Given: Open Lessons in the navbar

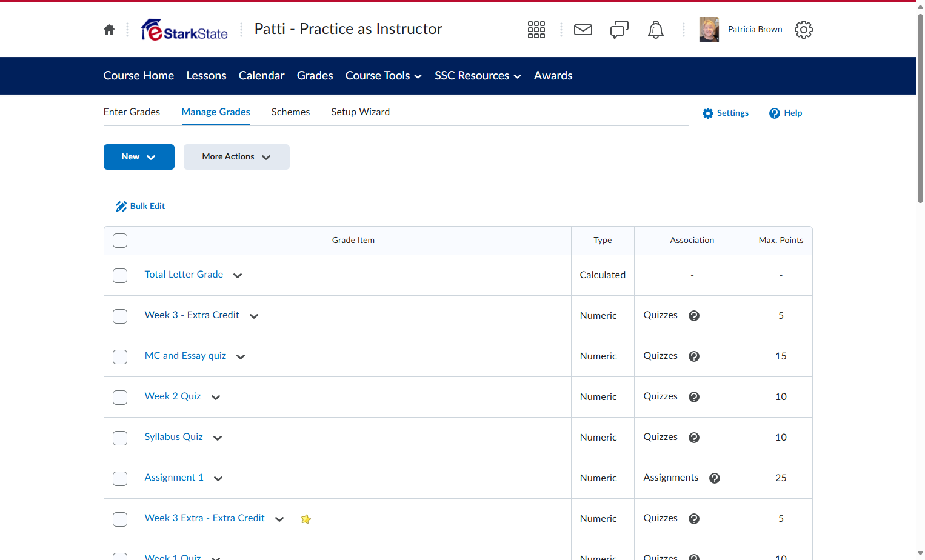Looking at the screenshot, I should [206, 76].
